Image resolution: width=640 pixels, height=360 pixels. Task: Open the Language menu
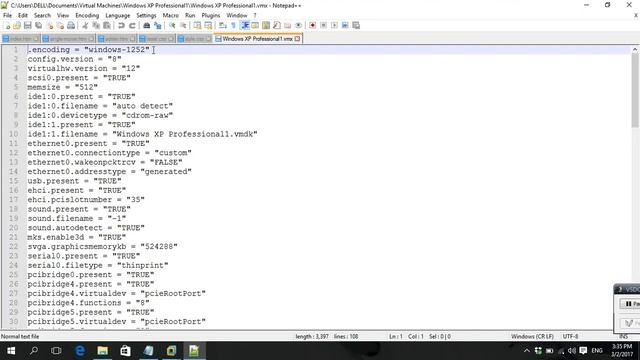118,15
